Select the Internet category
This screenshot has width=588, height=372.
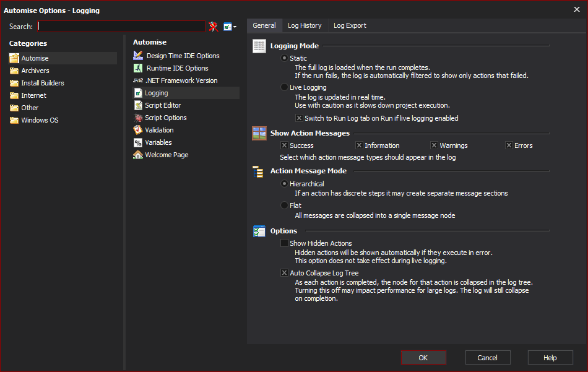point(34,95)
